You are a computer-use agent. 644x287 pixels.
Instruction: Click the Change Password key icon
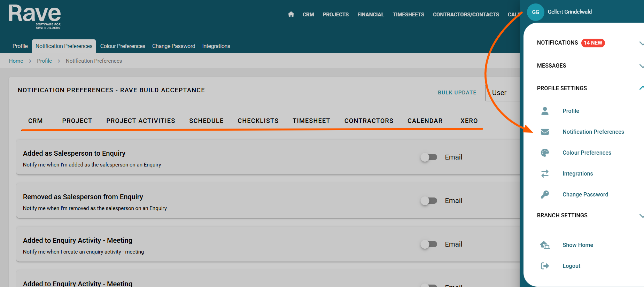[545, 194]
